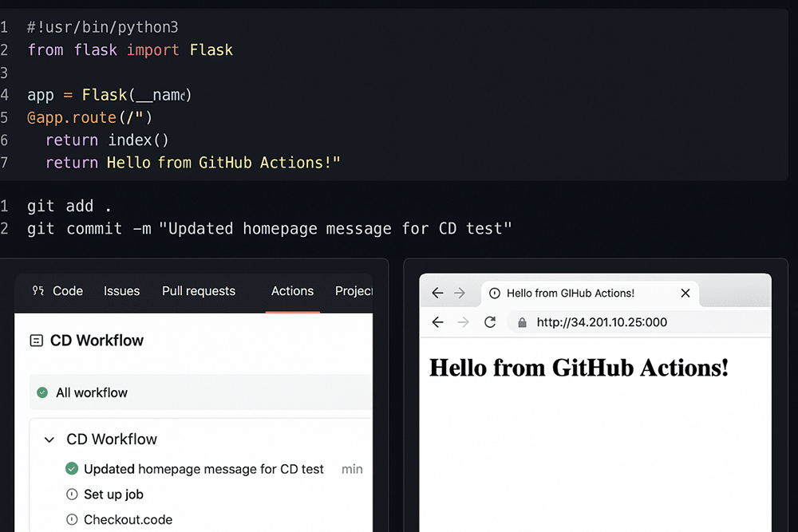Reload the browser page

tap(490, 322)
